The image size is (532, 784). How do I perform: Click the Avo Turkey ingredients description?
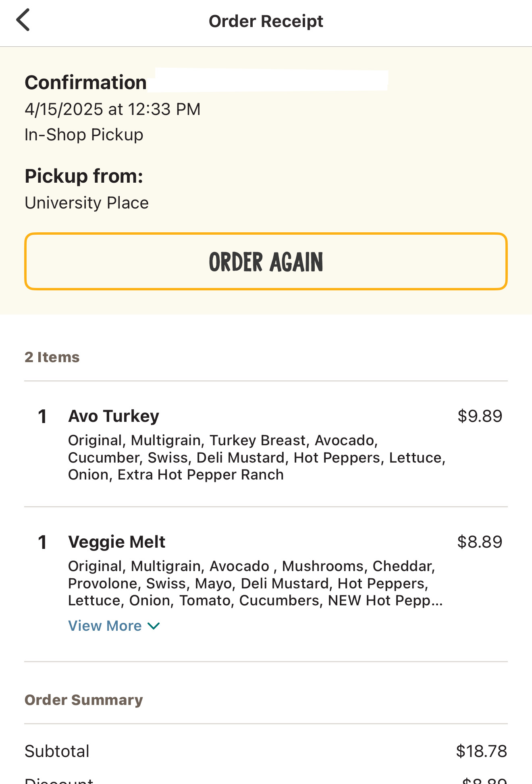(256, 458)
